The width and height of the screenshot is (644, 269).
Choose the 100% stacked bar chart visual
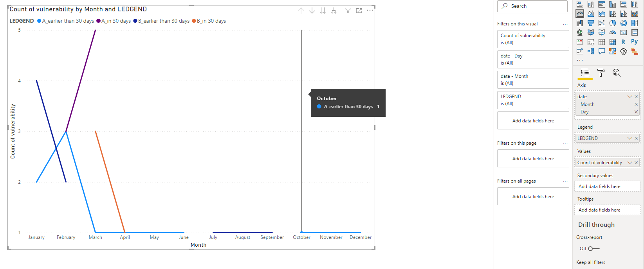click(x=624, y=5)
